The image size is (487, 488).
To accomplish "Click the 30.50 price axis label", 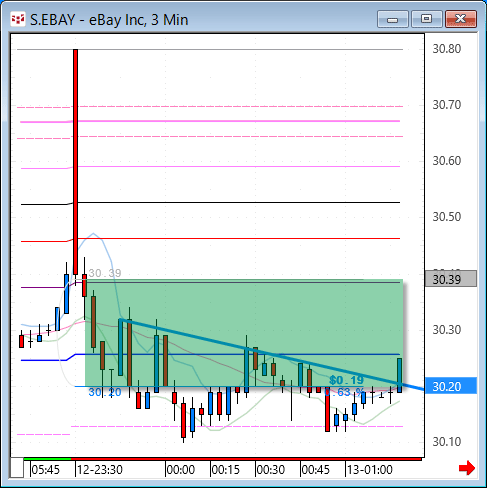I will pyautogui.click(x=447, y=217).
